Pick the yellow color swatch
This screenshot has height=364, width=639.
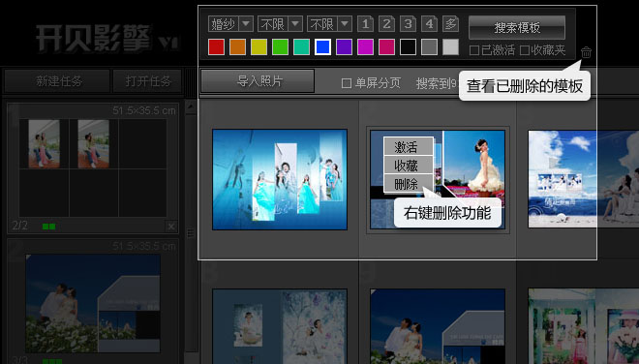(259, 47)
